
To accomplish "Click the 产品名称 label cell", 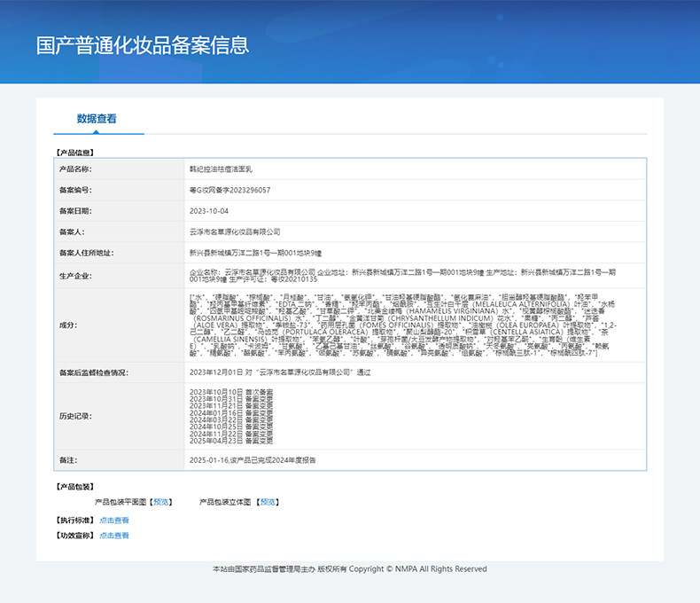I will tap(120, 168).
